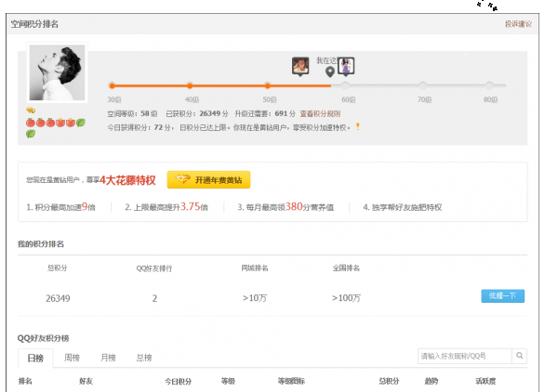Click the 趋势 column header
Screen dimensions: 558x392
(x=432, y=381)
